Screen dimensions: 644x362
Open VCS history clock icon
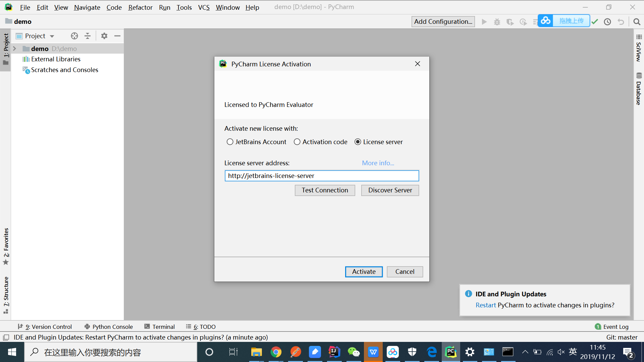coord(607,22)
